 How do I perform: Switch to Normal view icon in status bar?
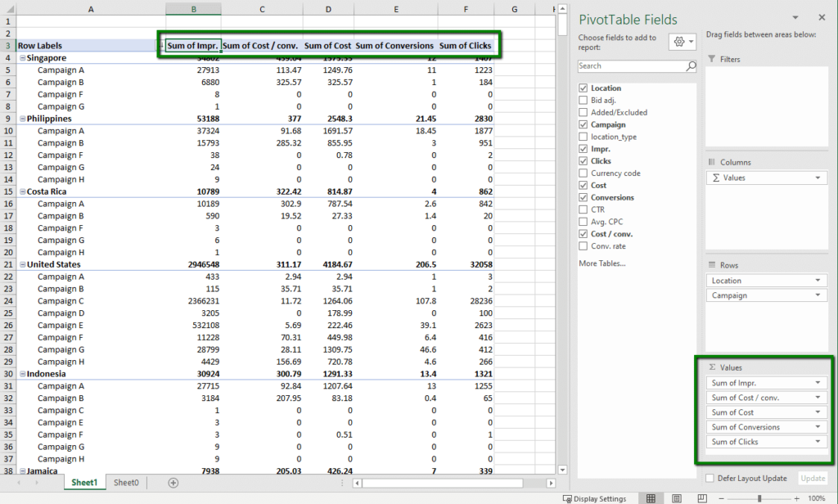651,497
